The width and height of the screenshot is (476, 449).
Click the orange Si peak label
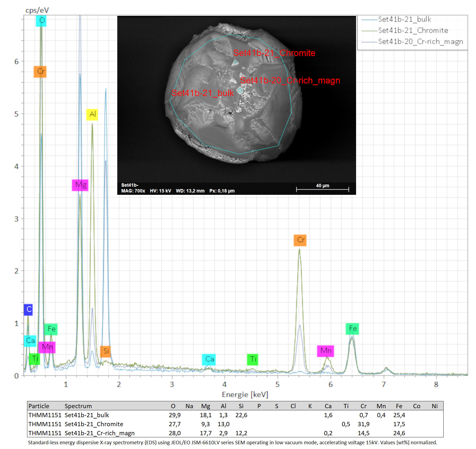[x=106, y=351]
